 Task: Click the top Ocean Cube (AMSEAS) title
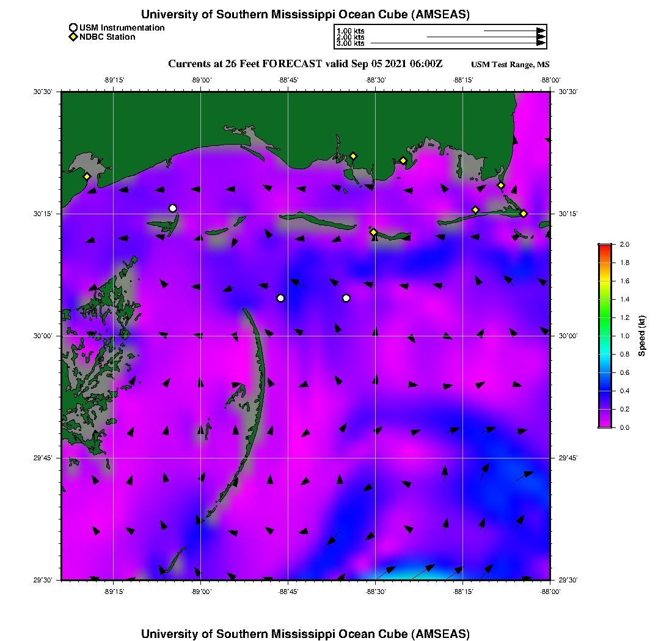tap(305, 15)
